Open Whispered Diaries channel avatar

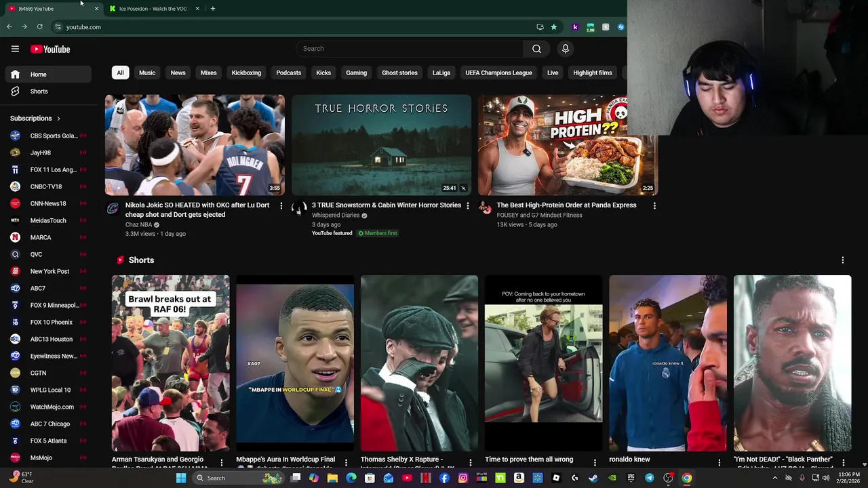tap(299, 209)
